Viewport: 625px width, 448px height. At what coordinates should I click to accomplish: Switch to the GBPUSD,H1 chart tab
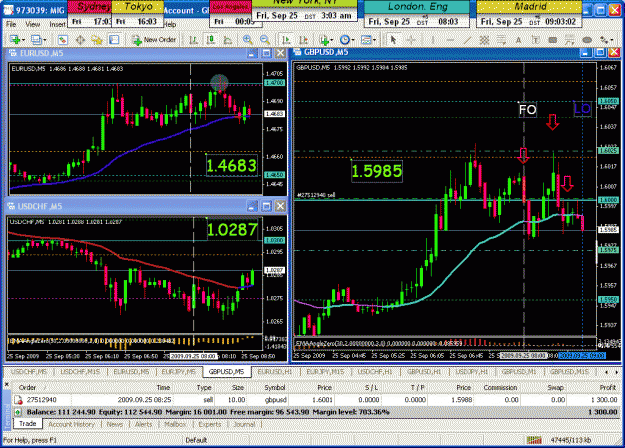click(424, 371)
